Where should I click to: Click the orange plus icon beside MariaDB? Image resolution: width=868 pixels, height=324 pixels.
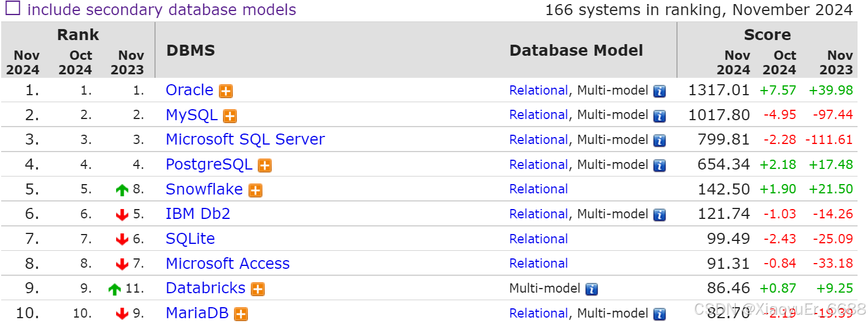pos(240,315)
